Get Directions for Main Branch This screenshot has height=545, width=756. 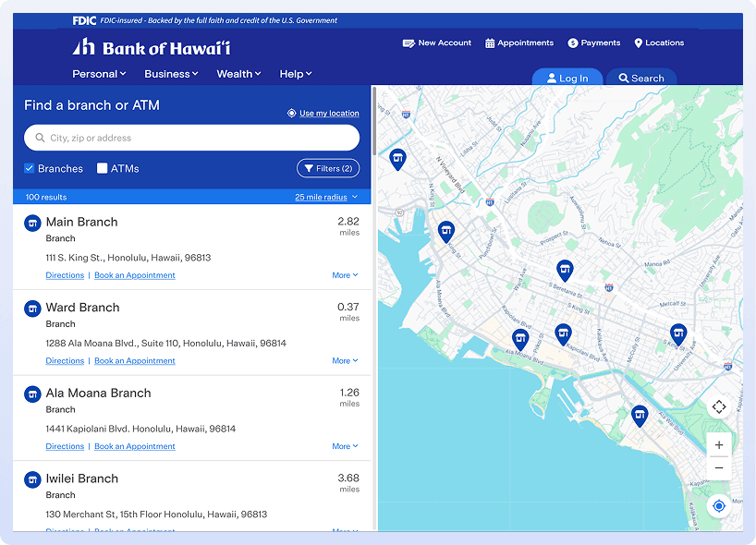(65, 275)
